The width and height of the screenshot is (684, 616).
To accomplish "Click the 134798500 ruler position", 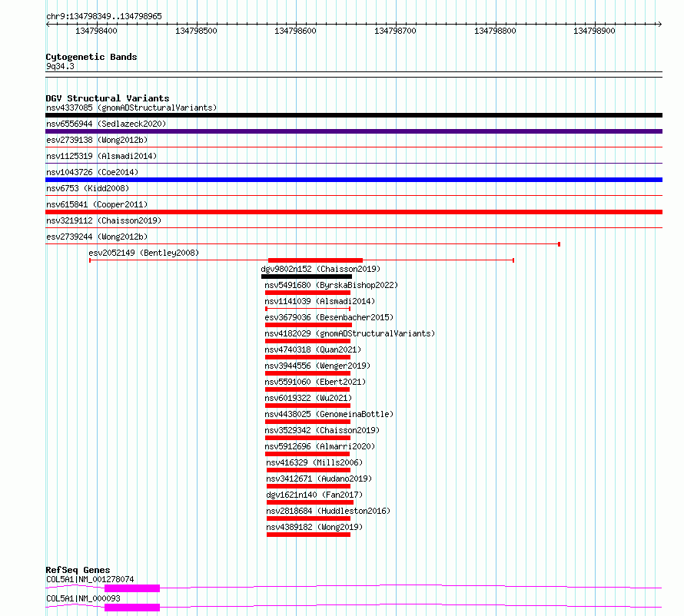I will click(x=196, y=31).
